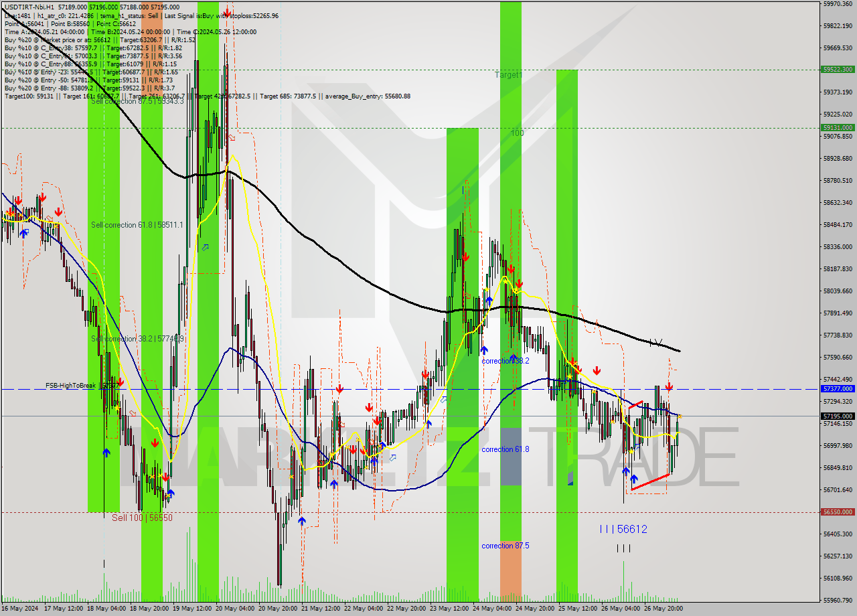This screenshot has width=857, height=616.
Task: Click the 59970.360 price axis value
Action: [838, 3]
